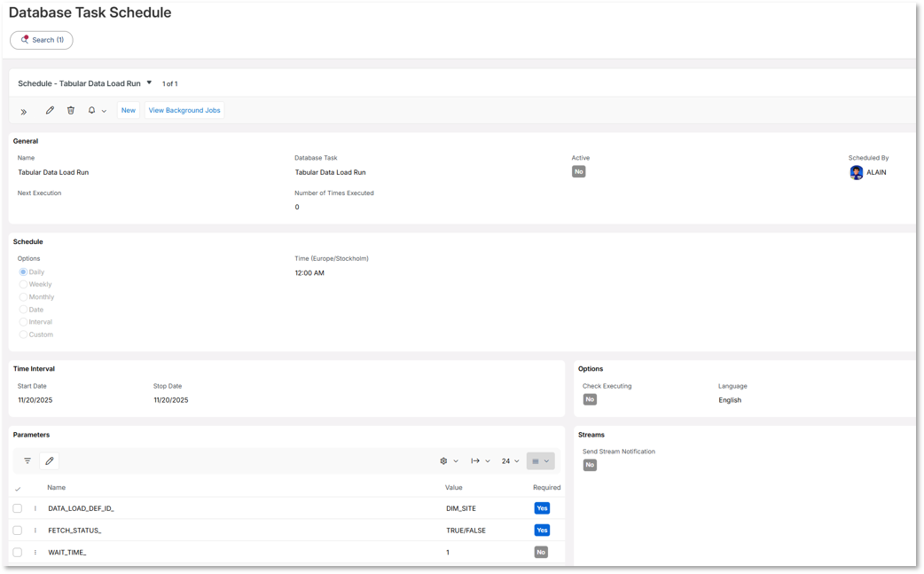This screenshot has width=924, height=574.
Task: Click the export arrow icon in Parameters
Action: click(475, 460)
